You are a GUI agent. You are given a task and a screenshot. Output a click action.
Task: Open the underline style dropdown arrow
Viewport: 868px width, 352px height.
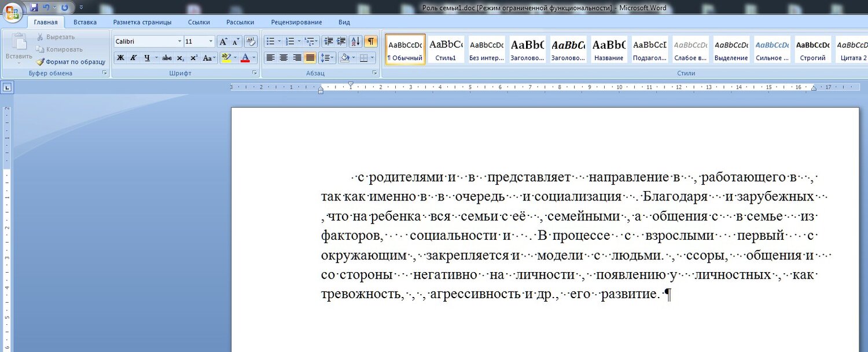click(156, 58)
